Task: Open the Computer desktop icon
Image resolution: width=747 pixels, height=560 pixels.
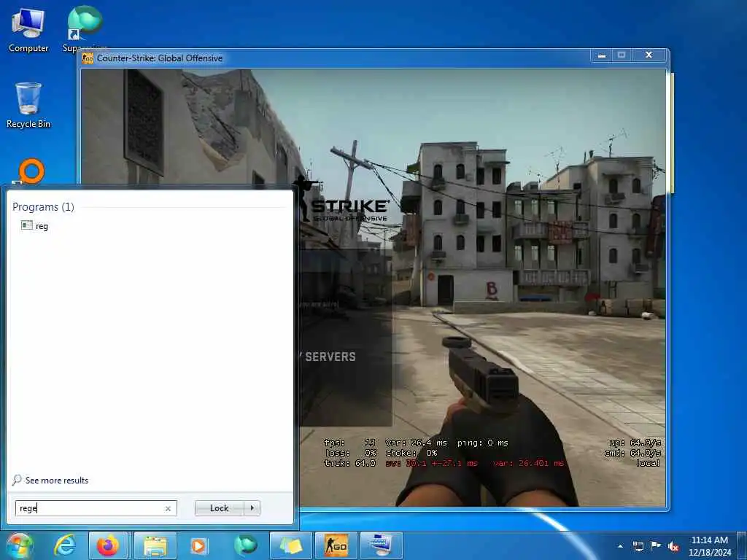Action: 28,31
